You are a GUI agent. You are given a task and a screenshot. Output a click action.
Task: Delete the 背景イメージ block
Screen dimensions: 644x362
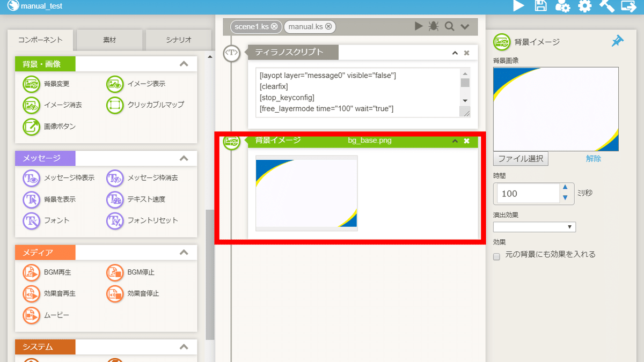tap(466, 141)
